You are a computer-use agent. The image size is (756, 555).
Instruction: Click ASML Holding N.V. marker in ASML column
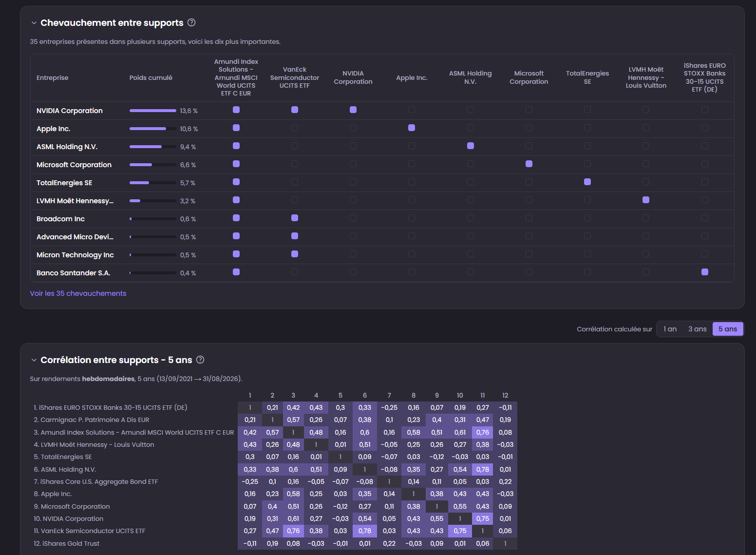471,146
